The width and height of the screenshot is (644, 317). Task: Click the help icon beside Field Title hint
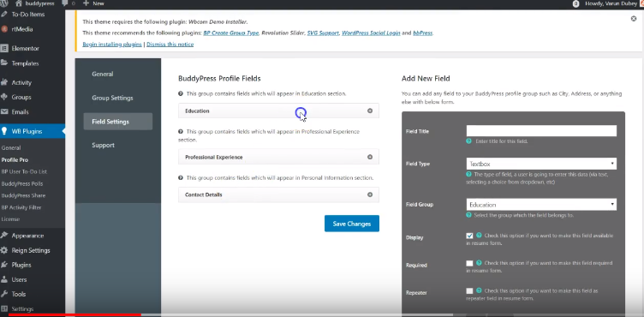click(468, 141)
